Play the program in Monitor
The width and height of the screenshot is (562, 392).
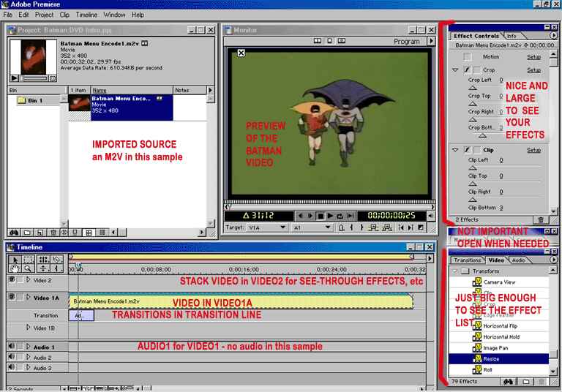point(330,216)
